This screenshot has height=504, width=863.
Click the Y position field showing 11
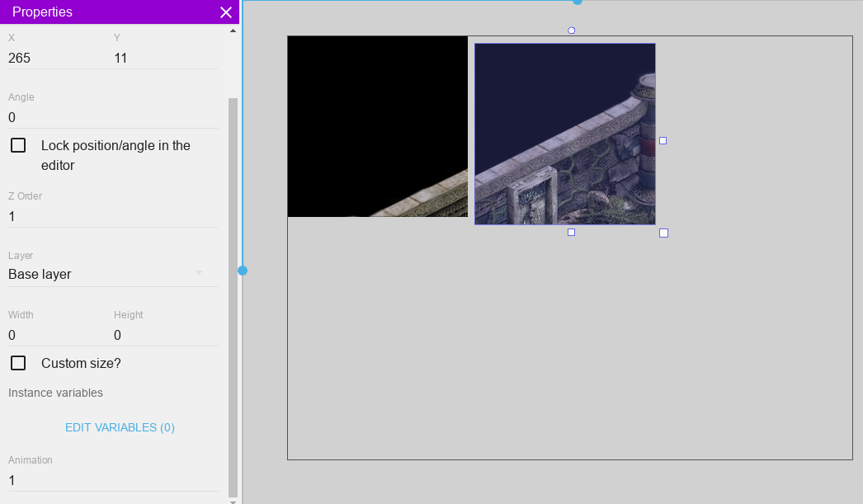pyautogui.click(x=165, y=59)
